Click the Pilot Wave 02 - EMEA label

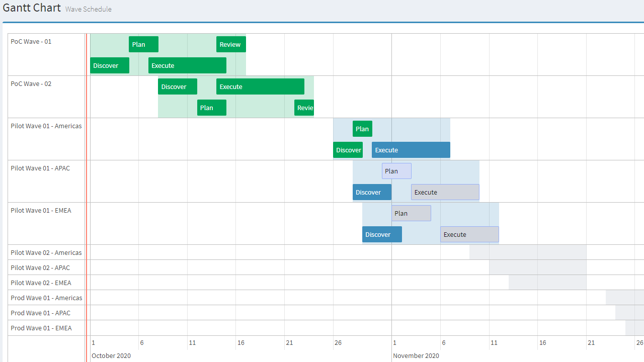tap(41, 283)
